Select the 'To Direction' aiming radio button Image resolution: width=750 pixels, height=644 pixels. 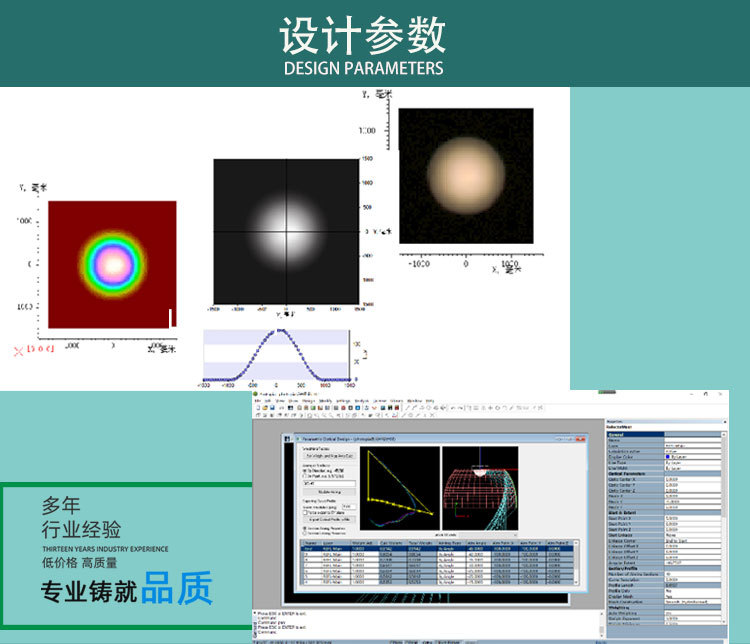(305, 471)
